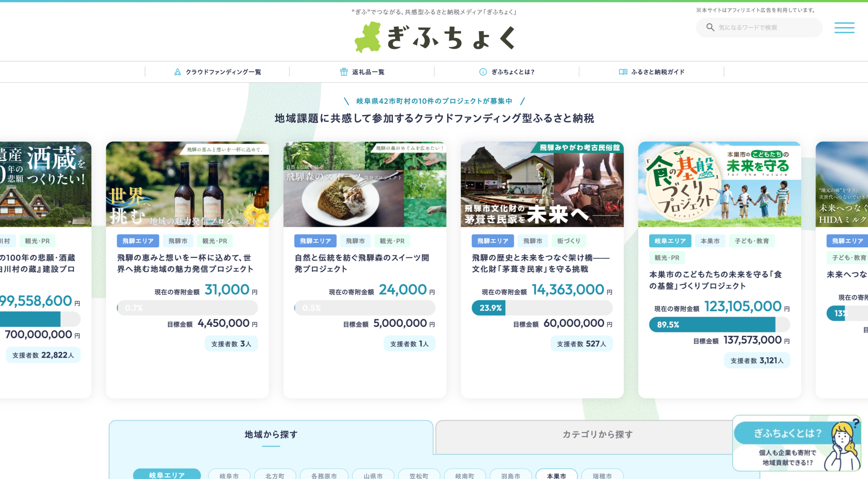Click the 飛騨エリア tag on the sweets project card
The width and height of the screenshot is (868, 479).
point(315,240)
